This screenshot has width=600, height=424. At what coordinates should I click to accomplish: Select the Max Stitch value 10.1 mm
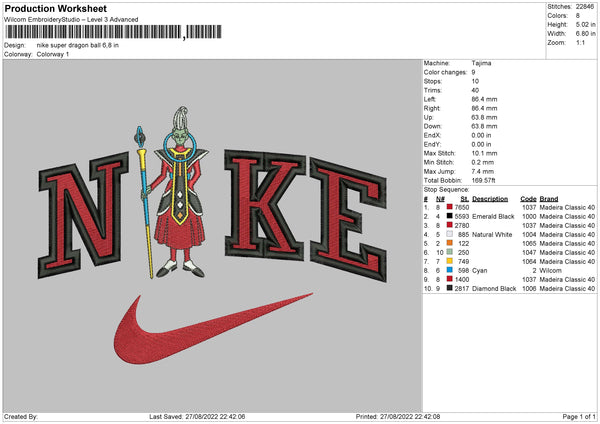coord(484,153)
